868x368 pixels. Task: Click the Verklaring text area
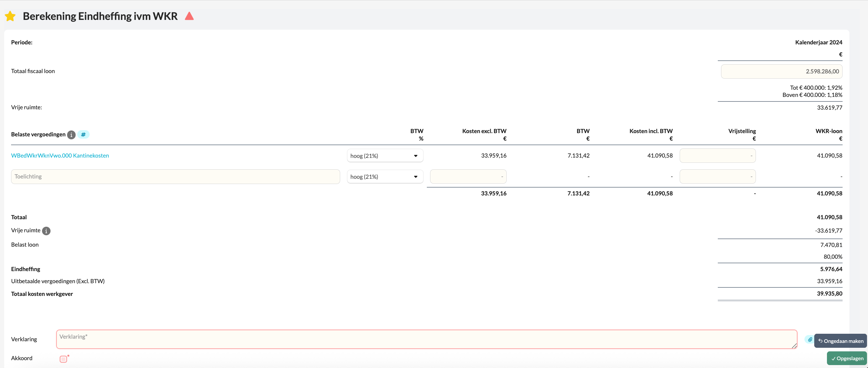click(426, 339)
